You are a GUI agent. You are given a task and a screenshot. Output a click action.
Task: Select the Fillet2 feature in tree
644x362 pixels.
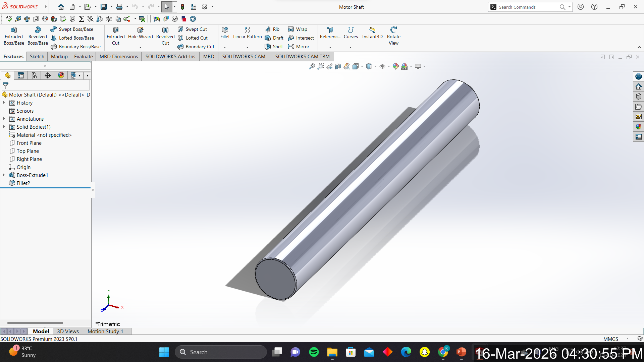[23, 183]
